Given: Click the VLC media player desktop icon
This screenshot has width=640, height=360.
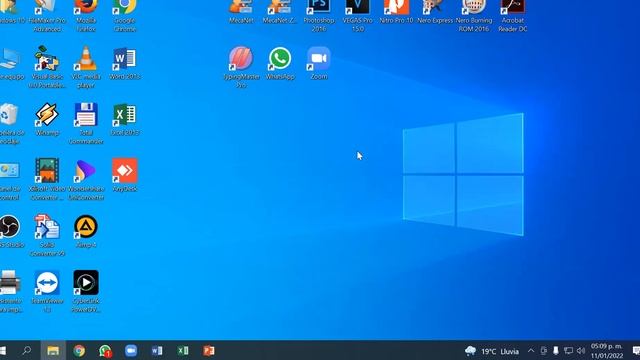Looking at the screenshot, I should (x=86, y=67).
